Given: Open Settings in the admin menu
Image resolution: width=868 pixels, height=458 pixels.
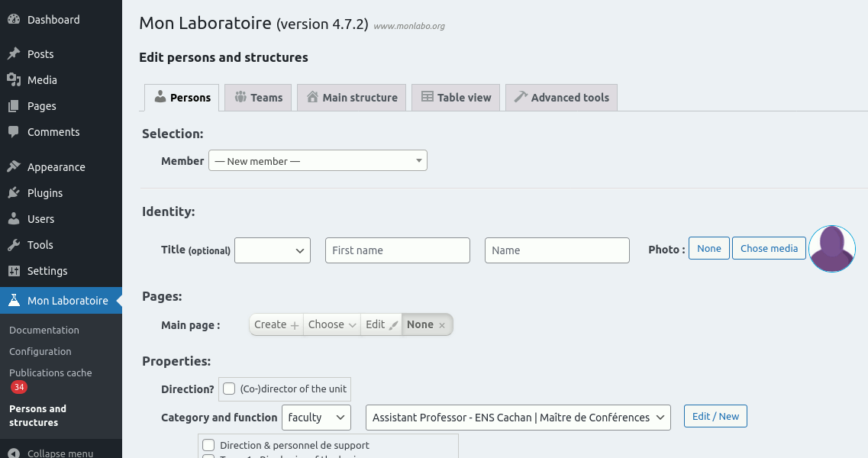Looking at the screenshot, I should pos(47,271).
